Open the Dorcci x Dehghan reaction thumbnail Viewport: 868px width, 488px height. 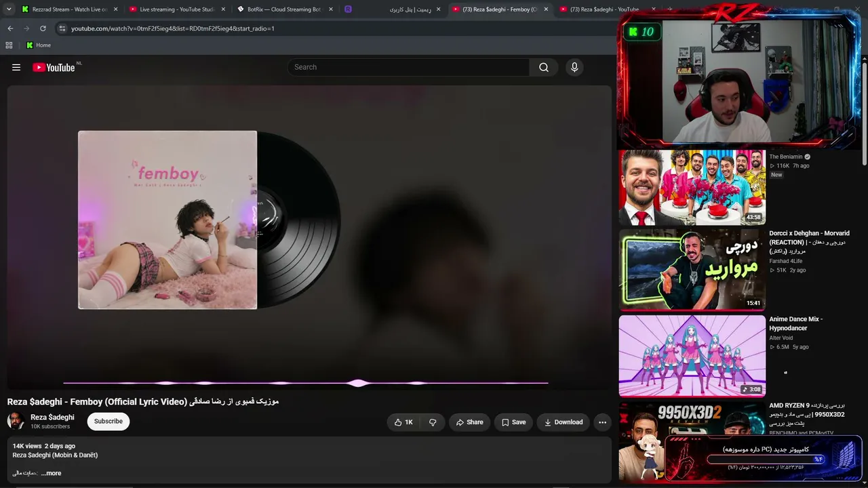click(x=692, y=270)
